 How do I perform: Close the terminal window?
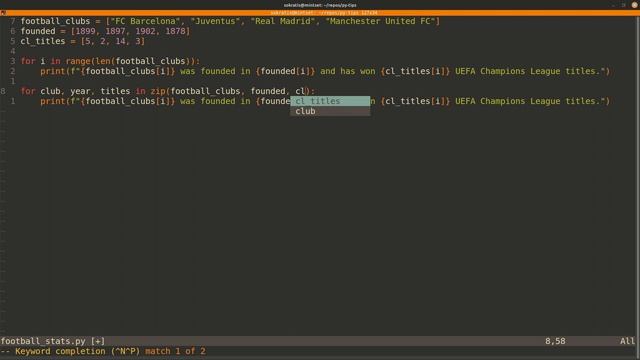[x=635, y=5]
